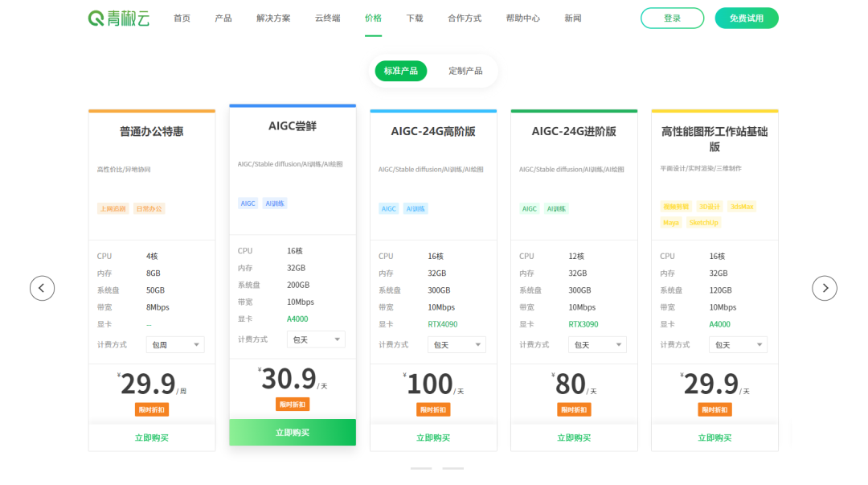
Task: Click 高性价比/异地协同 description
Action: [x=124, y=169]
